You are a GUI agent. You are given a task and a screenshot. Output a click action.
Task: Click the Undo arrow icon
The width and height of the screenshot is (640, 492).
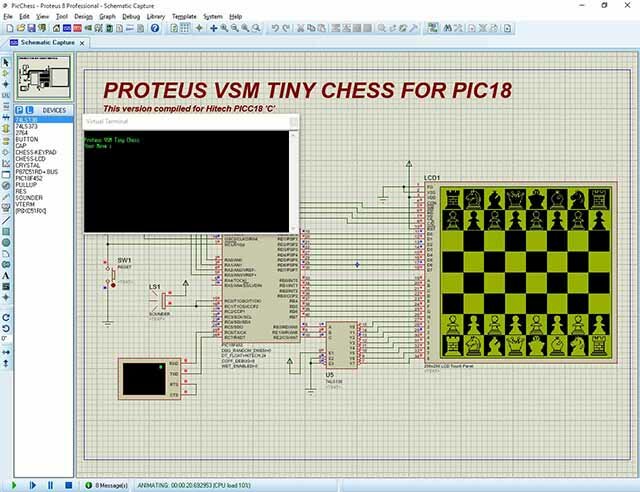click(275, 28)
